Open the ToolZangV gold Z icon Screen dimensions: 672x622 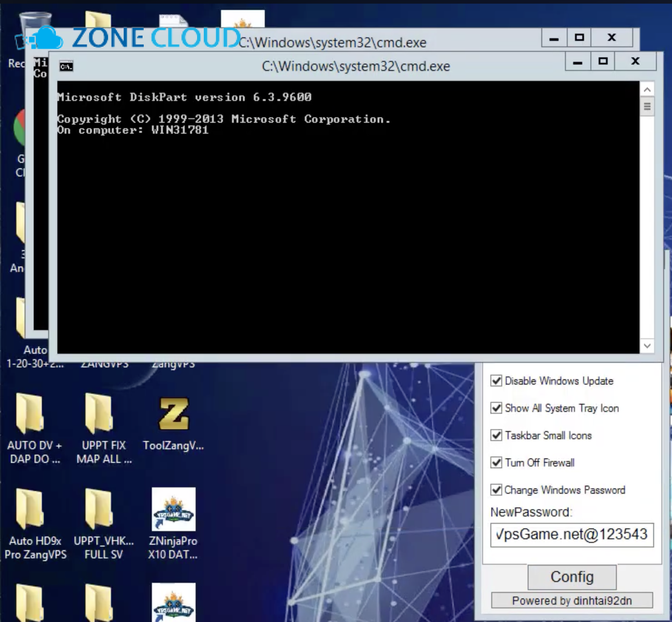pos(173,414)
